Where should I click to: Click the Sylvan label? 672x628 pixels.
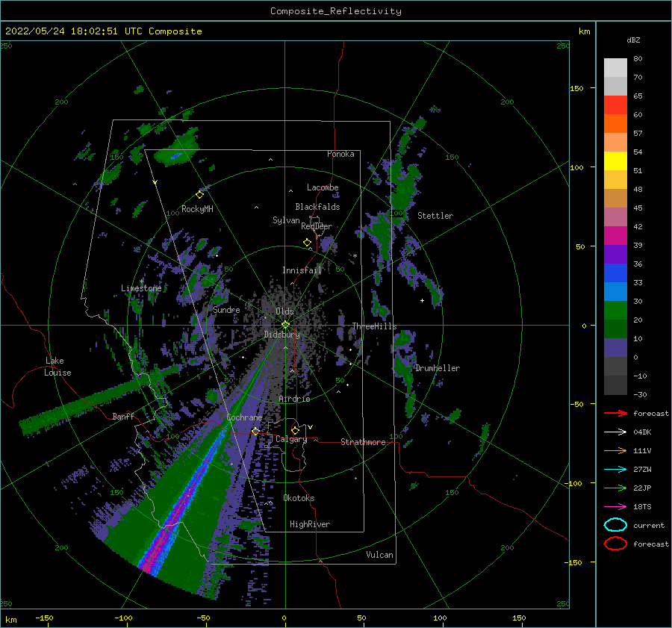point(286,220)
